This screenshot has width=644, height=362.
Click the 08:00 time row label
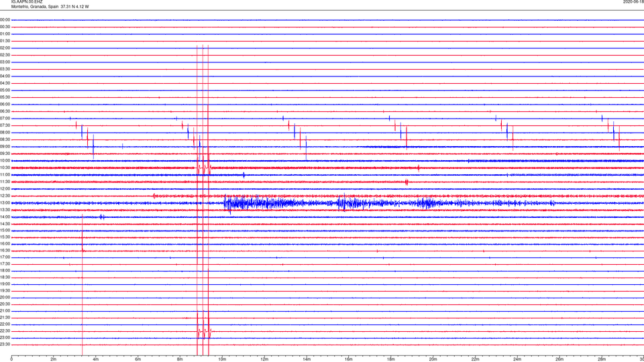(5, 133)
